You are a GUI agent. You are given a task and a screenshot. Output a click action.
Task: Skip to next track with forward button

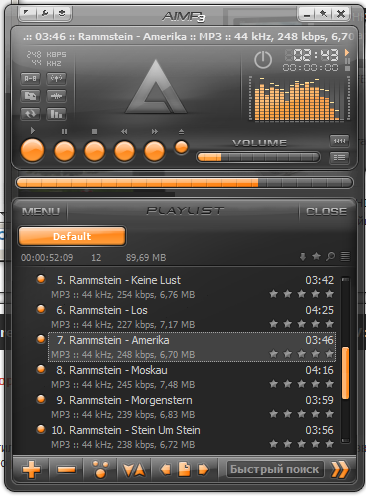tap(154, 151)
